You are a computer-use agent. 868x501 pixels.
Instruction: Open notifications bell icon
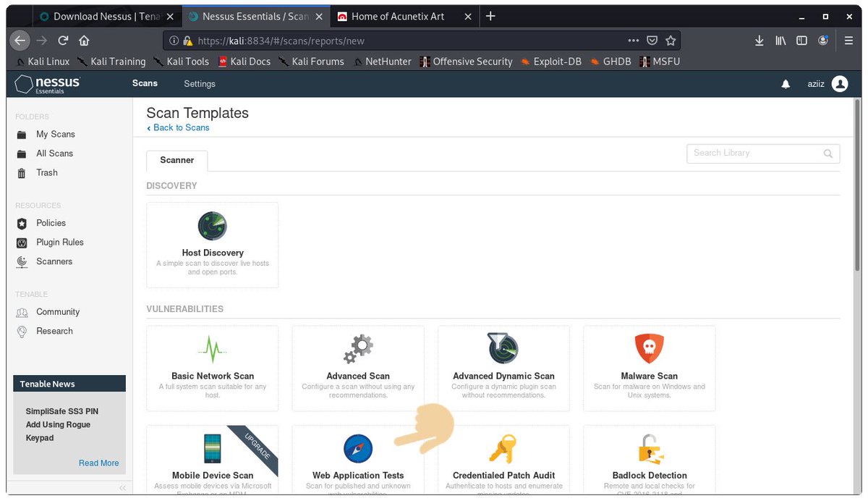click(x=786, y=84)
